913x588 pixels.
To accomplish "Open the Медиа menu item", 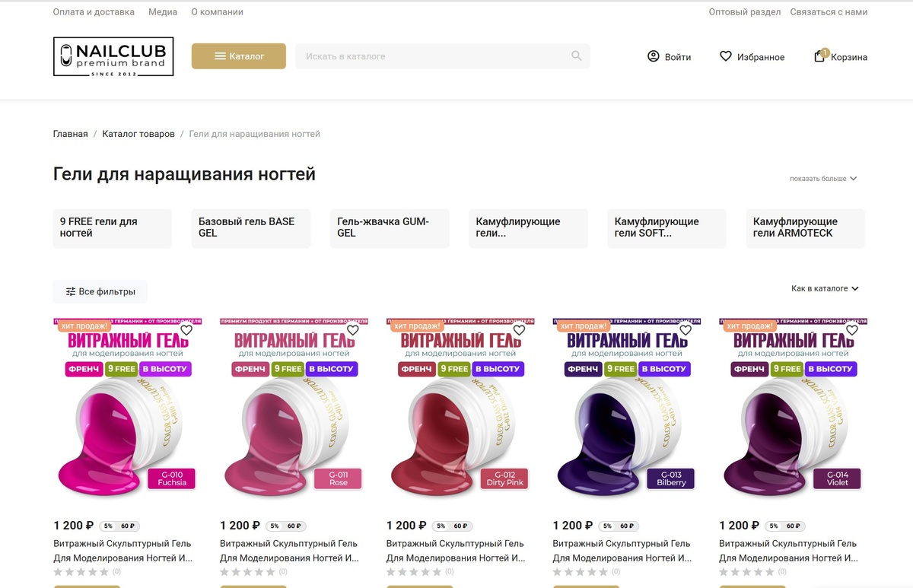I will click(163, 12).
